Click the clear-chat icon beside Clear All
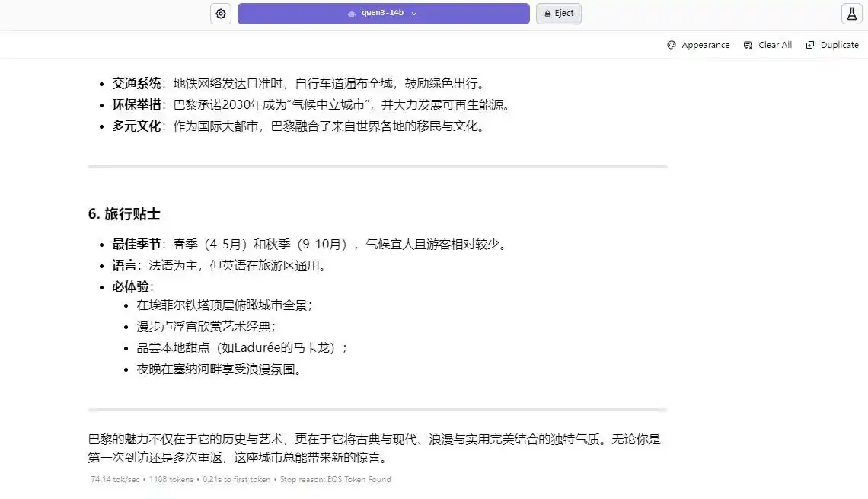Image resolution: width=868 pixels, height=499 pixels. (749, 45)
